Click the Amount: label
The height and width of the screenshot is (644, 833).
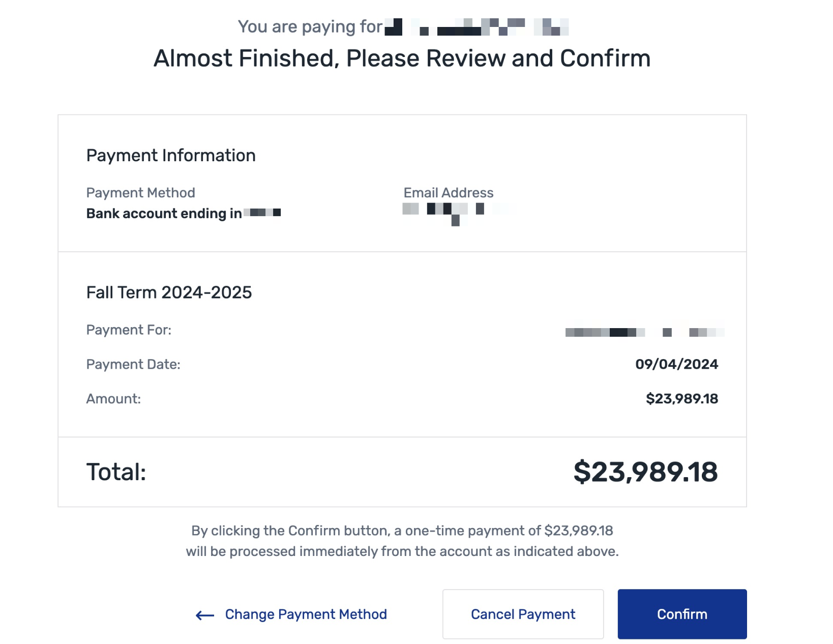click(113, 399)
